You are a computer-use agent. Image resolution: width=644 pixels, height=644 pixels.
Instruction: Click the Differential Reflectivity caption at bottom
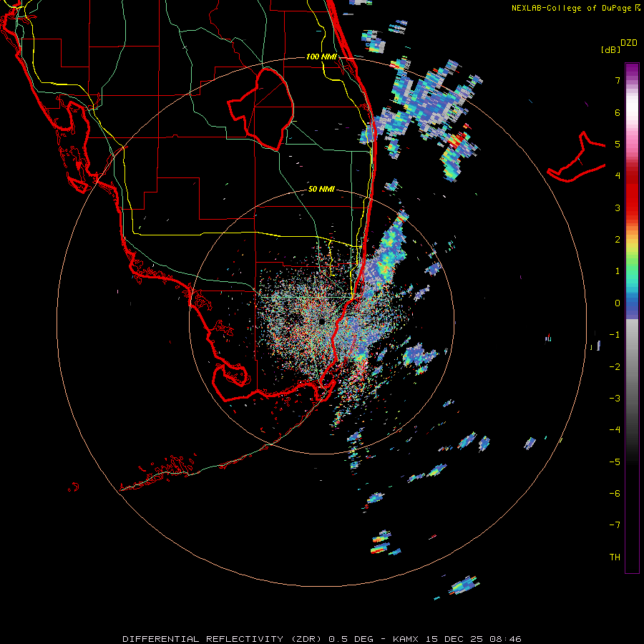tap(321, 639)
